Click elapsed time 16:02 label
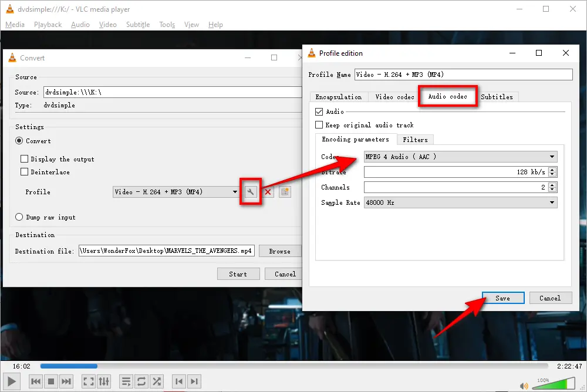Image resolution: width=587 pixels, height=392 pixels. [x=21, y=366]
